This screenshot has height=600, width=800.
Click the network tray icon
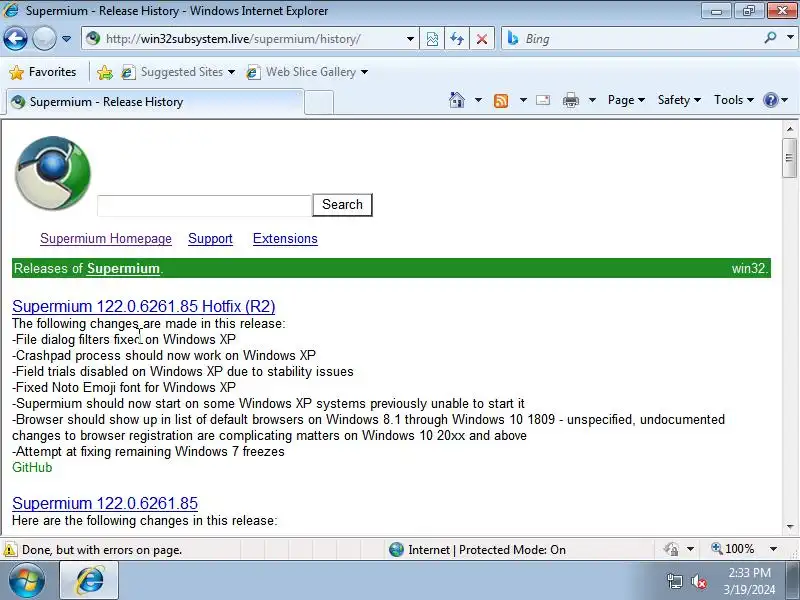674,581
